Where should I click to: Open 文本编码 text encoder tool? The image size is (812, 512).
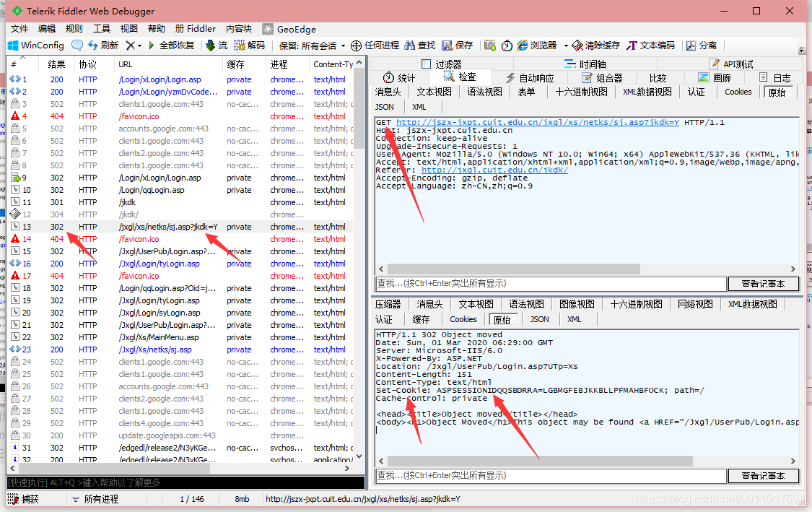click(650, 45)
